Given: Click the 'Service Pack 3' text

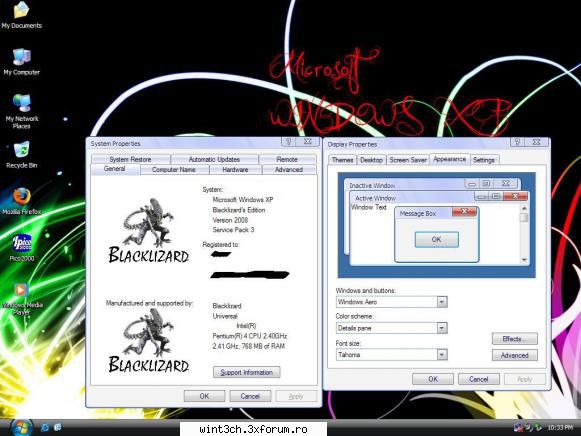Looking at the screenshot, I should (x=233, y=230).
